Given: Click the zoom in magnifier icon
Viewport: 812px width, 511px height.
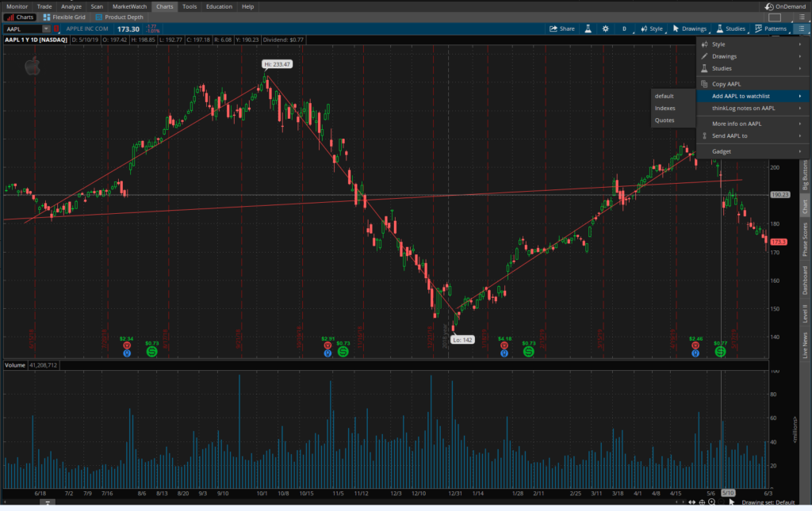Looking at the screenshot, I should (711, 502).
